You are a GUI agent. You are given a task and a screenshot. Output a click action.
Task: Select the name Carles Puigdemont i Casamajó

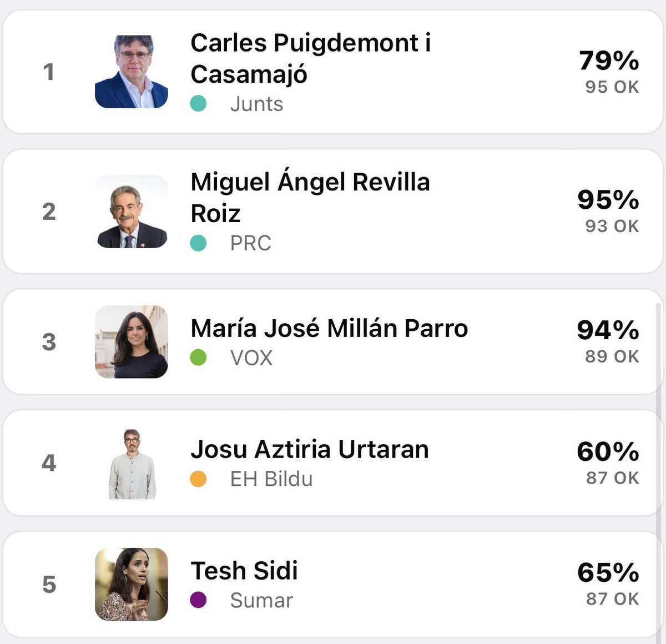pyautogui.click(x=311, y=58)
